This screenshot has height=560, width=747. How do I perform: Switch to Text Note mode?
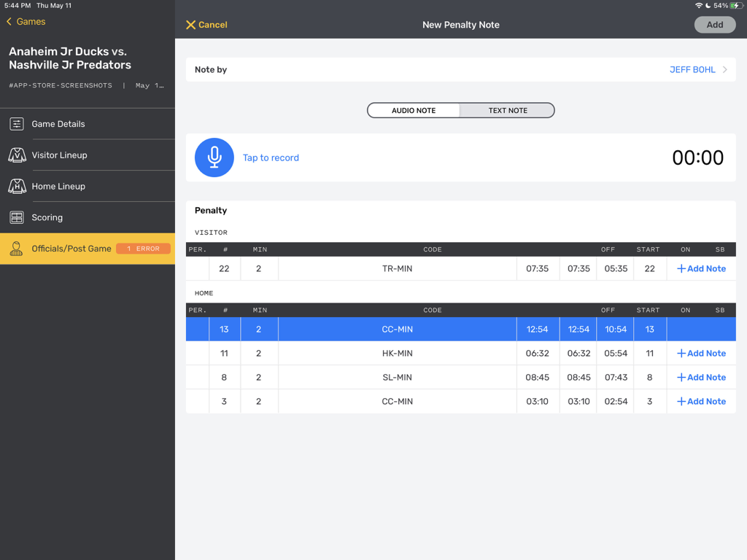click(508, 110)
